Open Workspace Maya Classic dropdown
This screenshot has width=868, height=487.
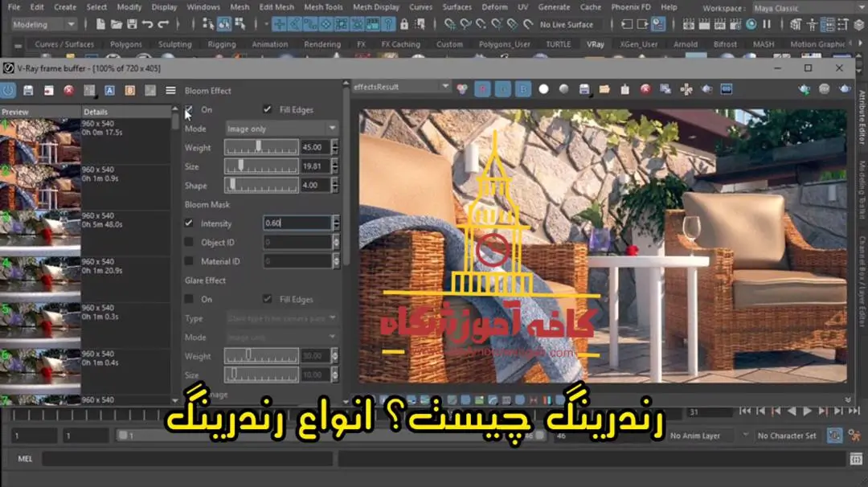coord(809,8)
